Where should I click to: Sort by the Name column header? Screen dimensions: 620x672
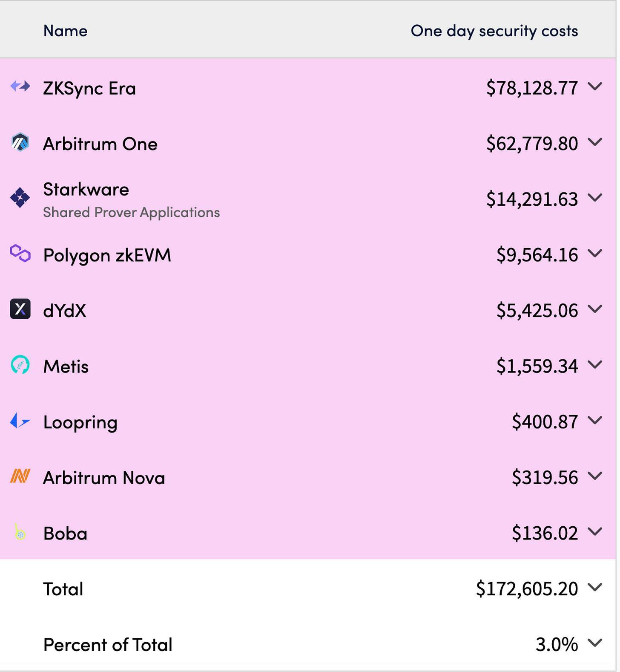point(66,31)
